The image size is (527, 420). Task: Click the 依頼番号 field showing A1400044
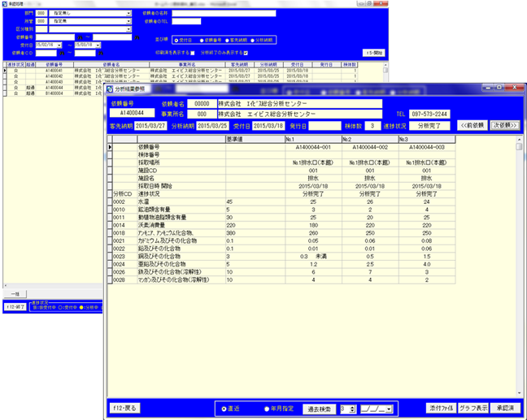(132, 113)
